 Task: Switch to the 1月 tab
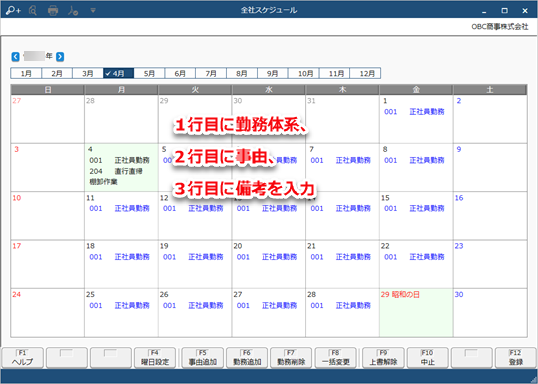pyautogui.click(x=26, y=73)
